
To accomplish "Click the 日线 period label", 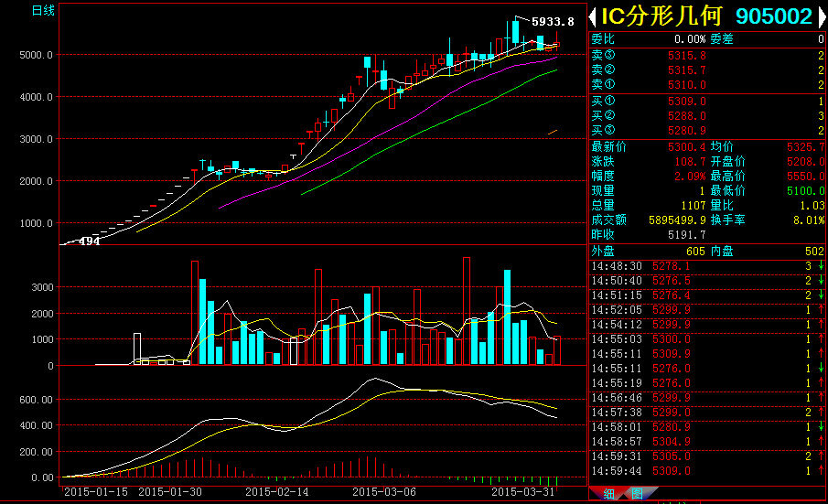I will click(x=43, y=11).
